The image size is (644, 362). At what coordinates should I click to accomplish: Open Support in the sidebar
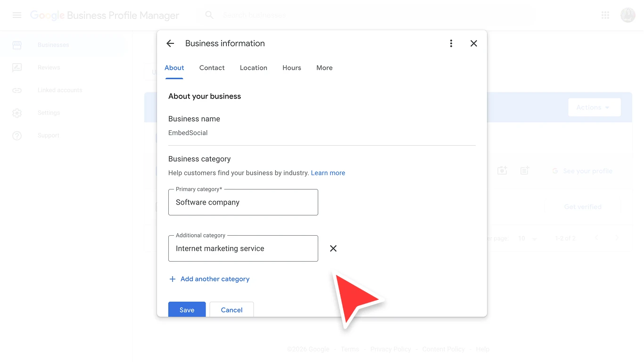coord(48,135)
